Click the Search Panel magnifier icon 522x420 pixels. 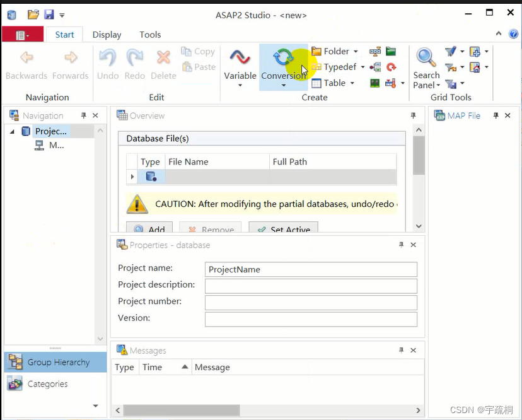pyautogui.click(x=426, y=57)
